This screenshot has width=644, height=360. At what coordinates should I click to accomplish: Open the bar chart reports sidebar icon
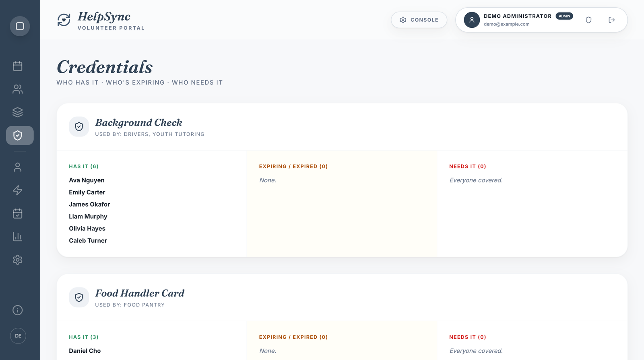[18, 237]
